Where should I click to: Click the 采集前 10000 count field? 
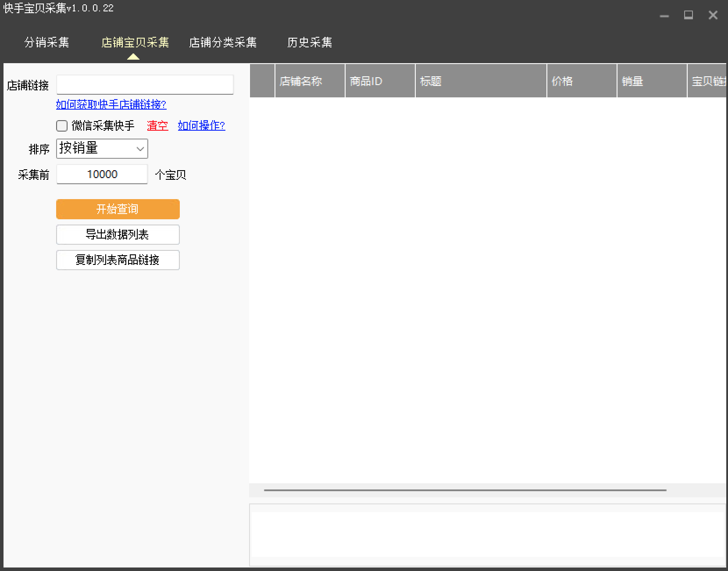point(102,174)
